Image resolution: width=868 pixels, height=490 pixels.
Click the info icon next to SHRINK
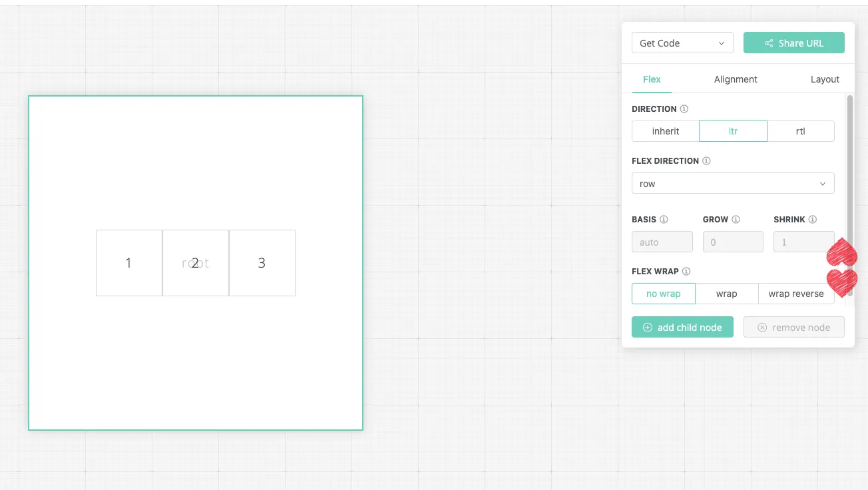click(812, 220)
